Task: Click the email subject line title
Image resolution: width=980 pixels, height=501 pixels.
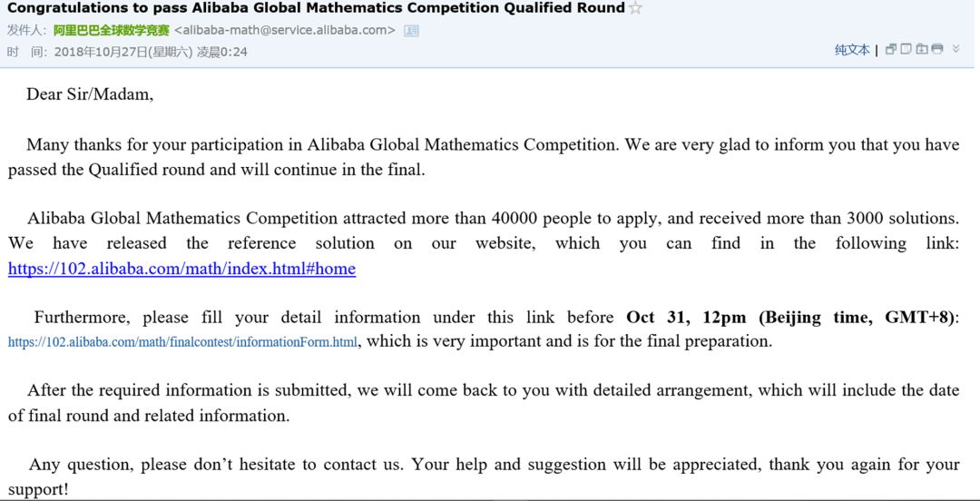Action: (316, 8)
